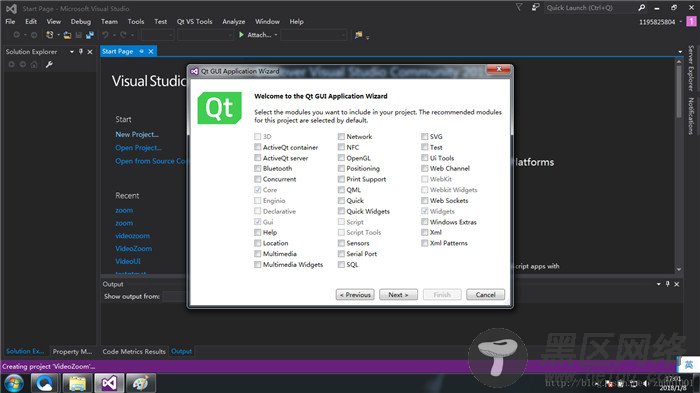700x393 pixels.
Task: Open the Output panel window options dropdown
Action: click(x=658, y=284)
